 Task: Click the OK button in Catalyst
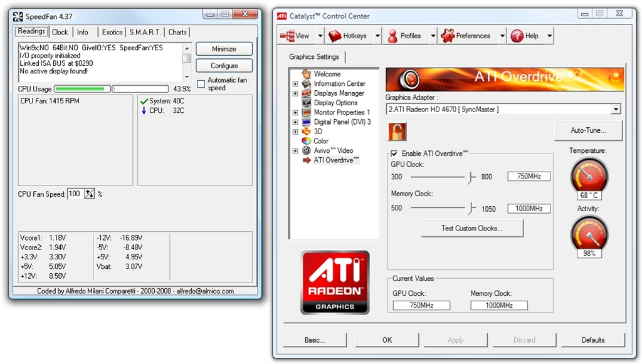coord(387,340)
